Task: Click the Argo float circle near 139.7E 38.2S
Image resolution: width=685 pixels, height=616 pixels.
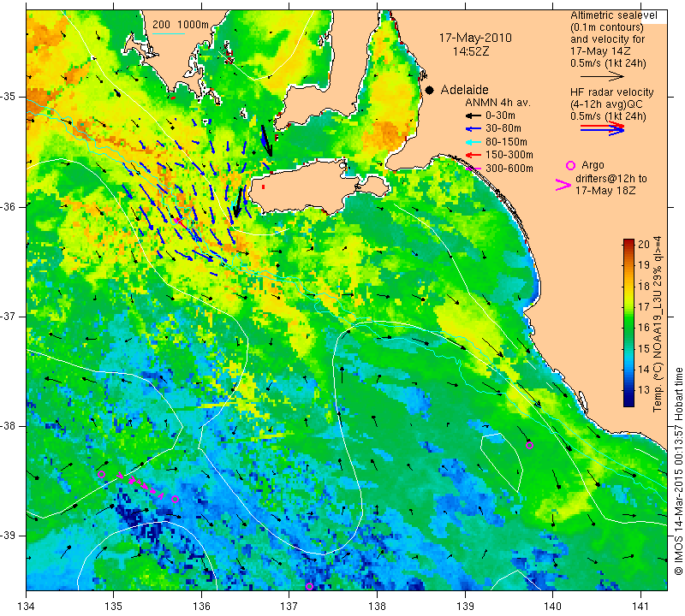Action: (529, 446)
